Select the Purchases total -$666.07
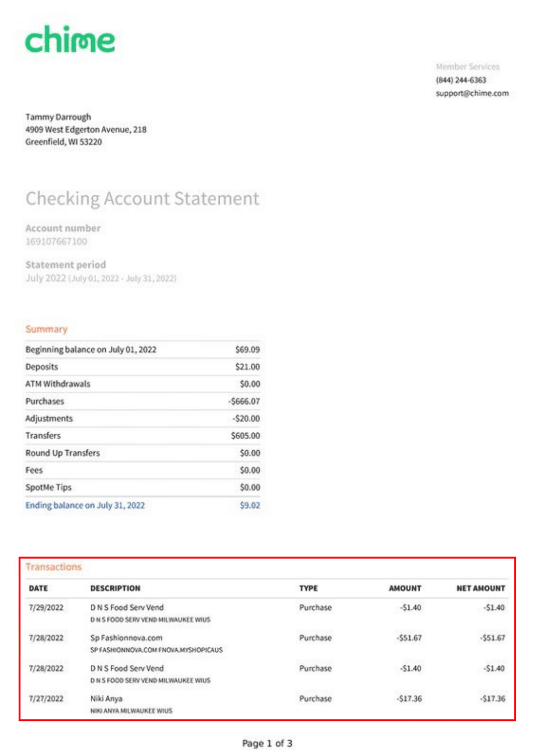 click(244, 401)
